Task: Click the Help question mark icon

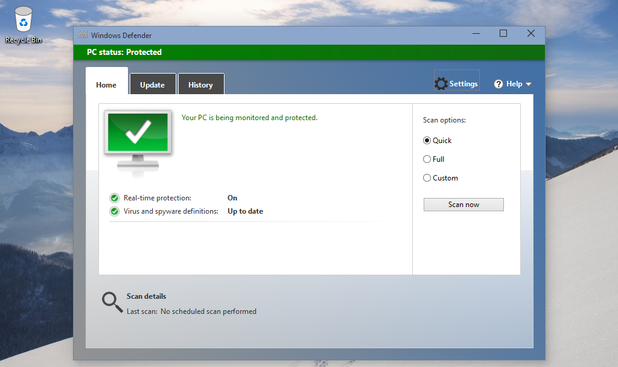Action: point(498,84)
